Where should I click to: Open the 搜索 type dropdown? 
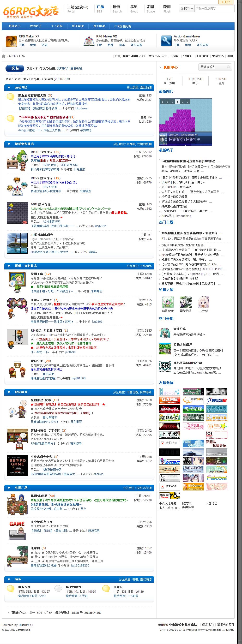pos(187,8)
